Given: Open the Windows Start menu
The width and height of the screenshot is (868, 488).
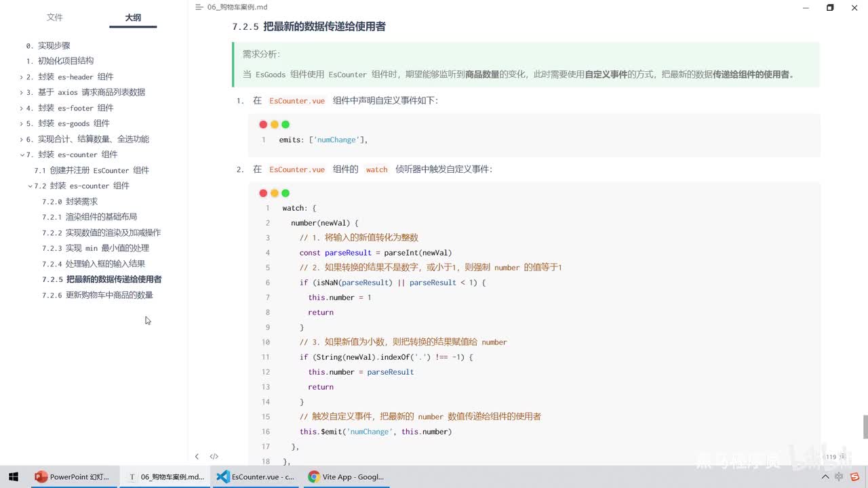Looking at the screenshot, I should [x=13, y=477].
